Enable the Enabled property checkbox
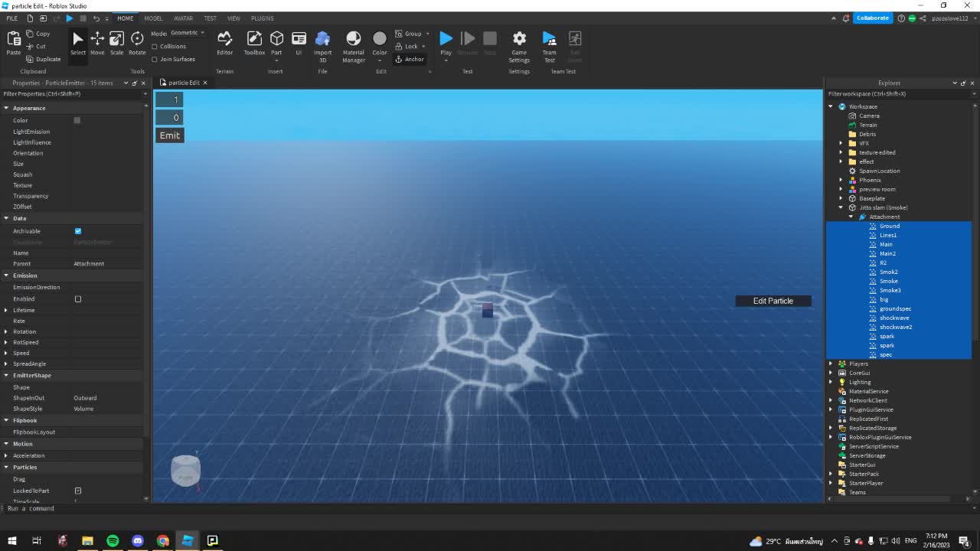Screen dimensions: 980x551 tap(78, 299)
